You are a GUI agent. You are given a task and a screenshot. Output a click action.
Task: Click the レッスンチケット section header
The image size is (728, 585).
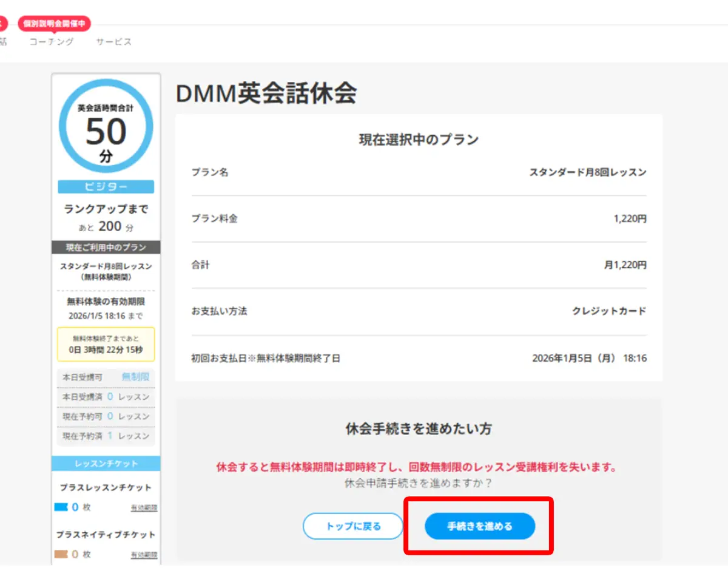[x=106, y=464]
